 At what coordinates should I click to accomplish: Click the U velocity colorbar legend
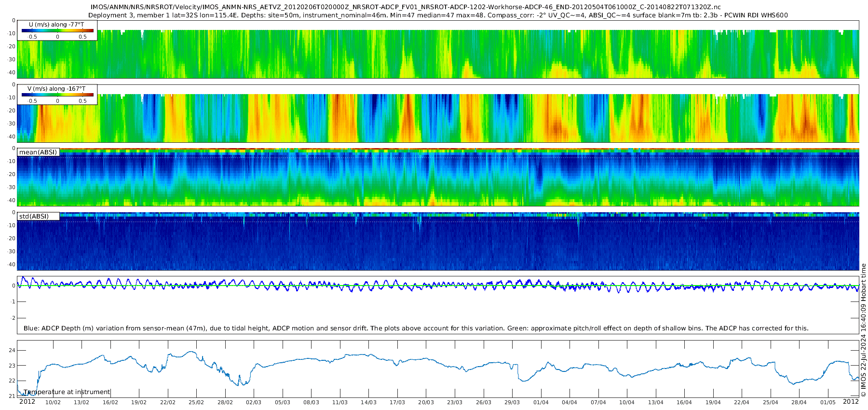tap(57, 30)
